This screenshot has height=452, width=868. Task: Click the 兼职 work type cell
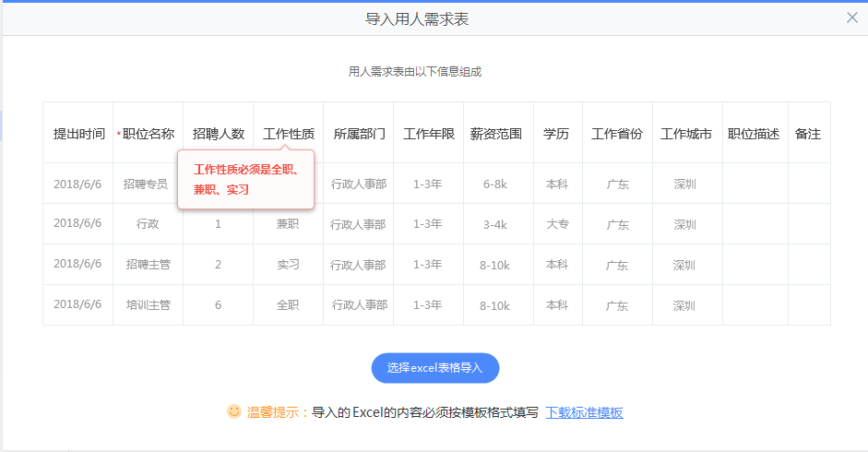288,224
